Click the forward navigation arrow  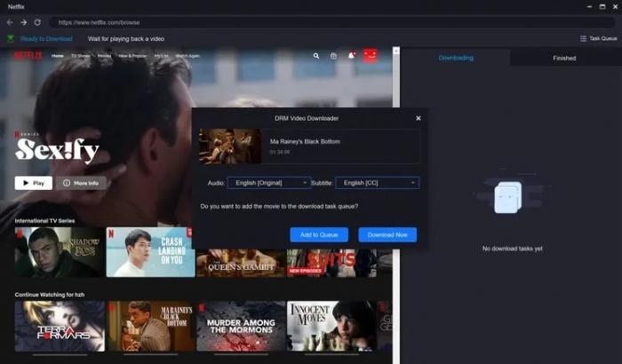tap(24, 22)
